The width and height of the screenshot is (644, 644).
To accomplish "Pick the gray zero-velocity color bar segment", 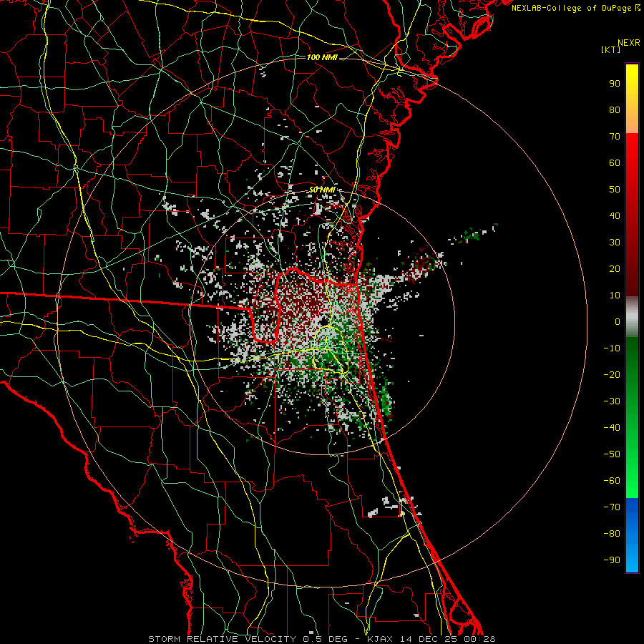I will coord(632,317).
